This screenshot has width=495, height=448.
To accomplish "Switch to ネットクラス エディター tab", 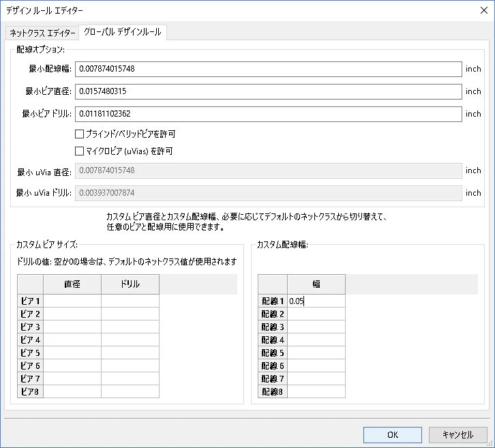I will coord(42,33).
